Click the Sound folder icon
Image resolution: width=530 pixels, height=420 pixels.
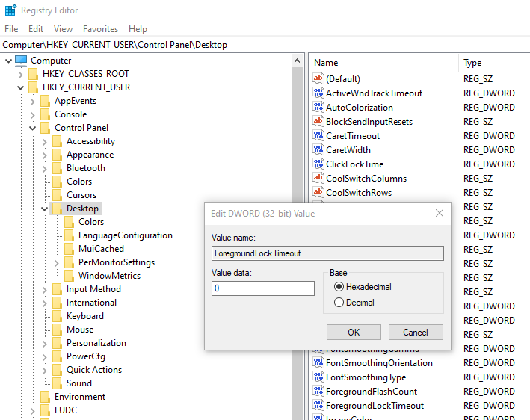pos(57,383)
